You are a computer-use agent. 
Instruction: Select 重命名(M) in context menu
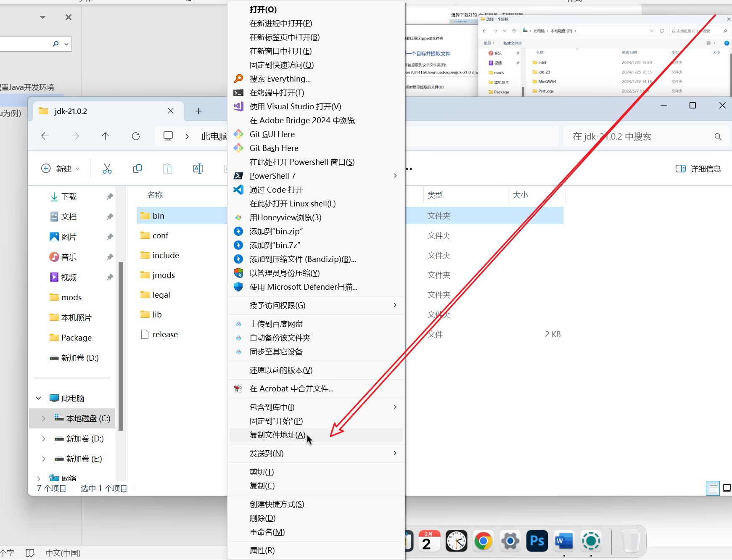click(316, 532)
